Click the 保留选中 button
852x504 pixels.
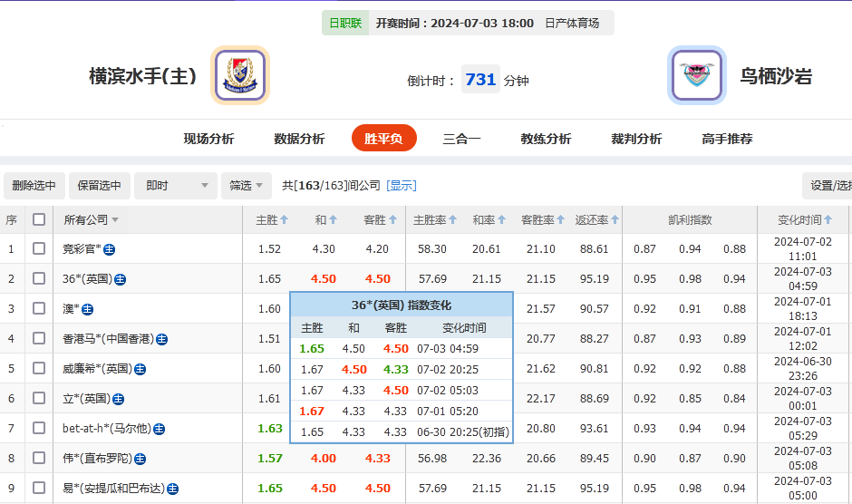coord(99,186)
